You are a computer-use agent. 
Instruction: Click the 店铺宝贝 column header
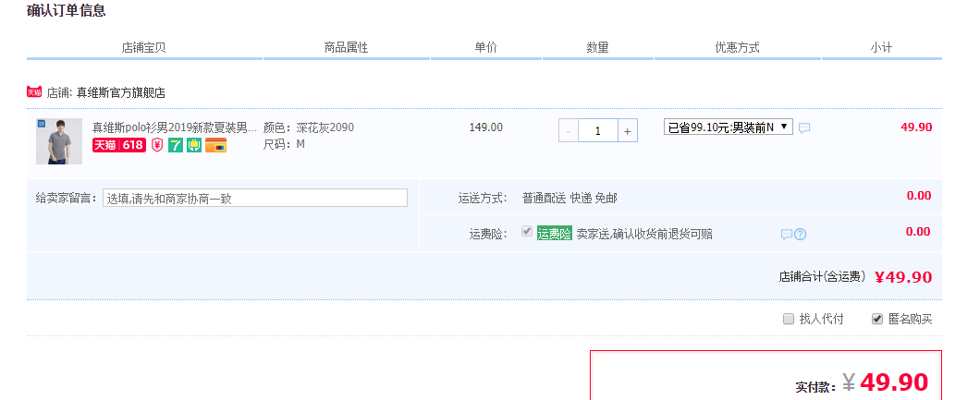pos(143,47)
